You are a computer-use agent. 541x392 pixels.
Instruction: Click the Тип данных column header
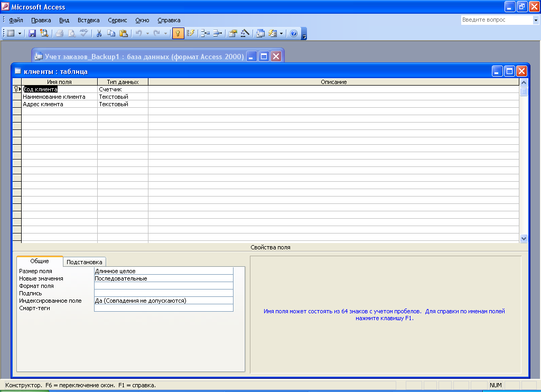123,82
